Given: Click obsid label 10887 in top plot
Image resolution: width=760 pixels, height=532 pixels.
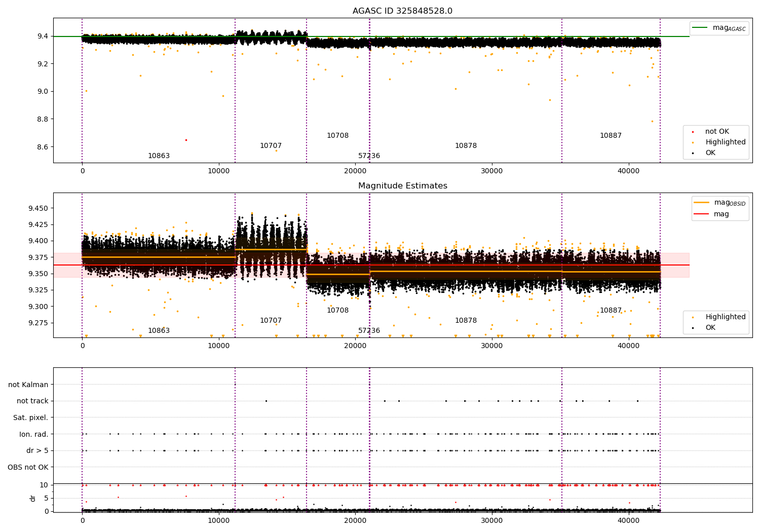Looking at the screenshot, I should pyautogui.click(x=611, y=136).
